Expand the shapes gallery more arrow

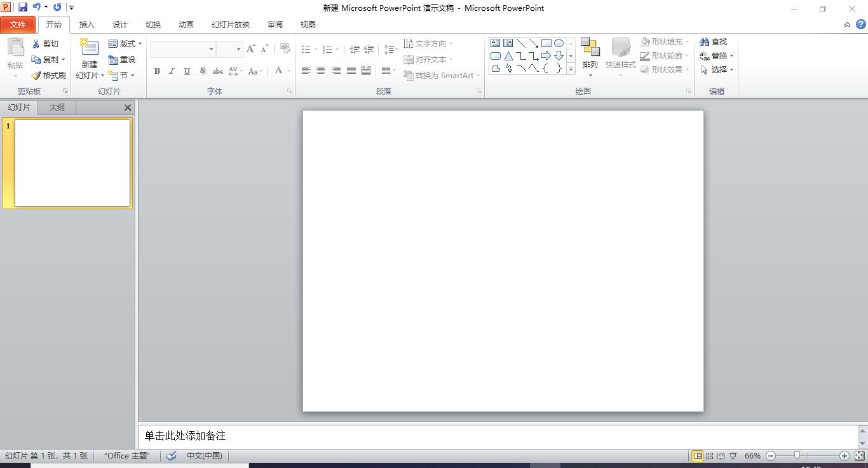pos(571,69)
